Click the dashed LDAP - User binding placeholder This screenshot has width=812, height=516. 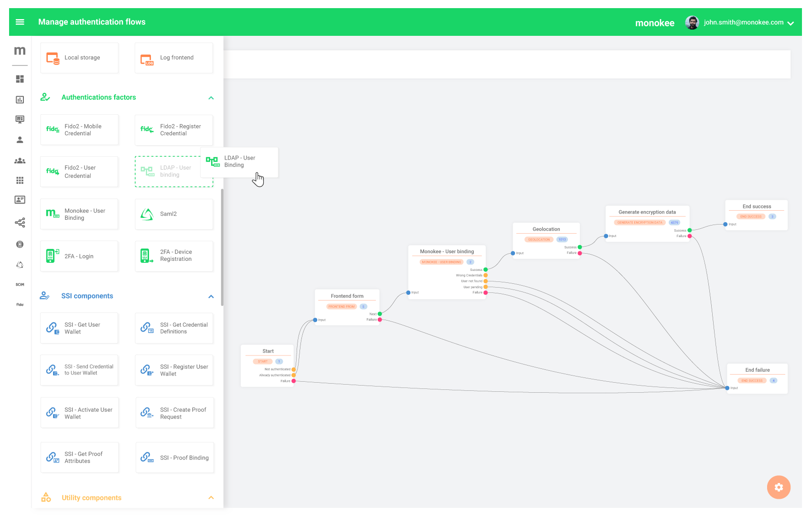[174, 172]
